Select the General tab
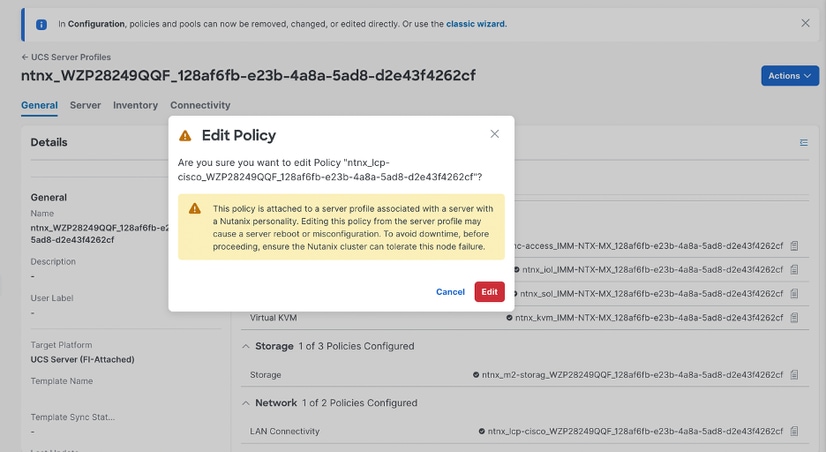 coord(40,105)
